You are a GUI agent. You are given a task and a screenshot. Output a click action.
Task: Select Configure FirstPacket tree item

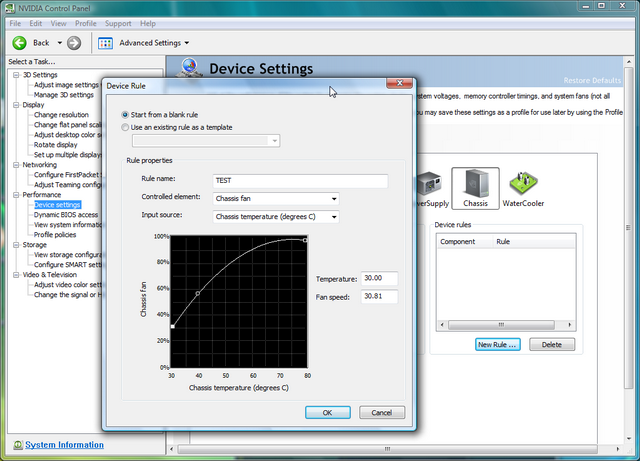point(68,175)
